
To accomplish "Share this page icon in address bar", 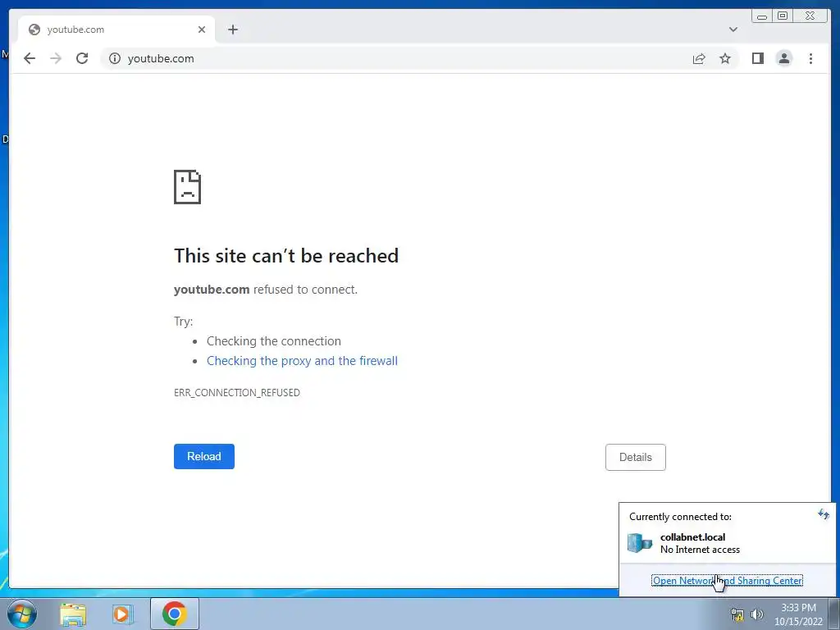I will (699, 59).
